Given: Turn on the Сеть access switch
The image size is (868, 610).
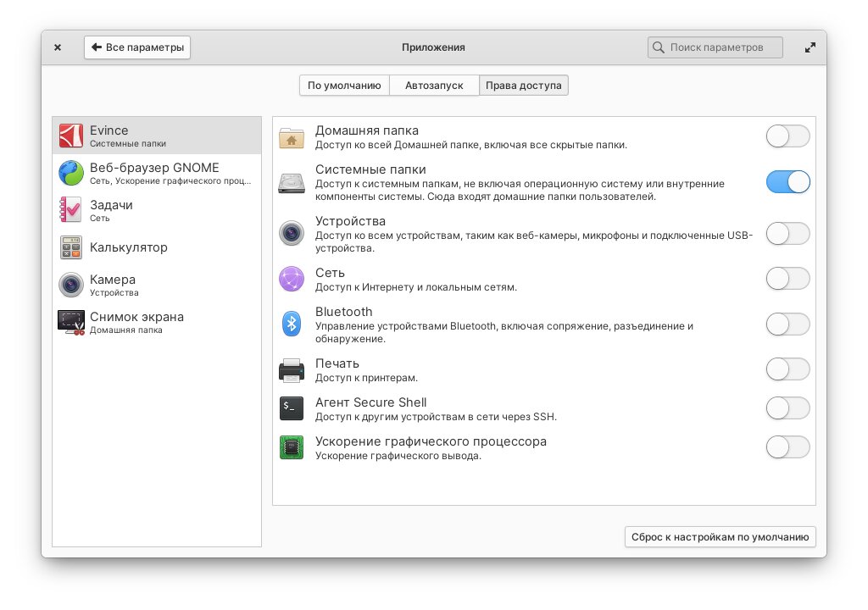Looking at the screenshot, I should (787, 279).
